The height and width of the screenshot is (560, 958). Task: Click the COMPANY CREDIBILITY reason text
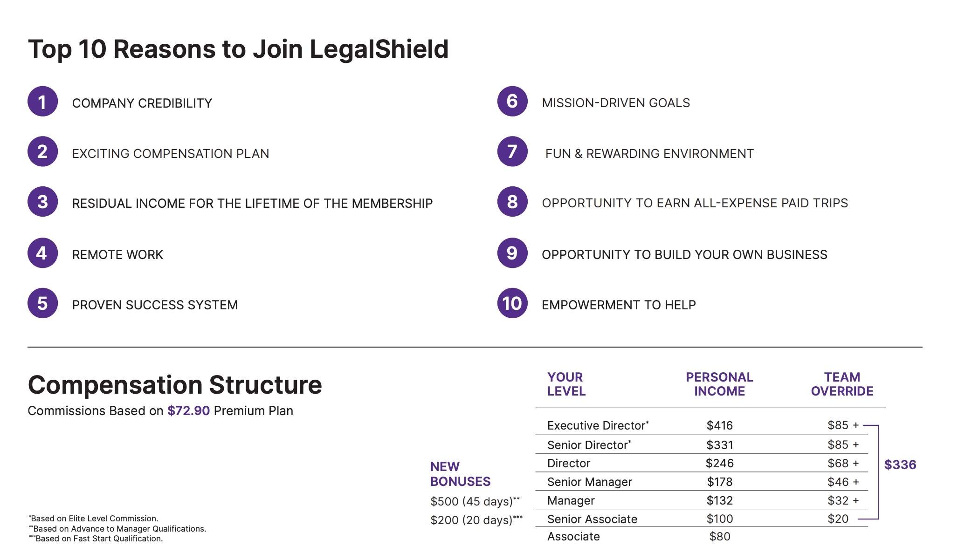(x=142, y=103)
